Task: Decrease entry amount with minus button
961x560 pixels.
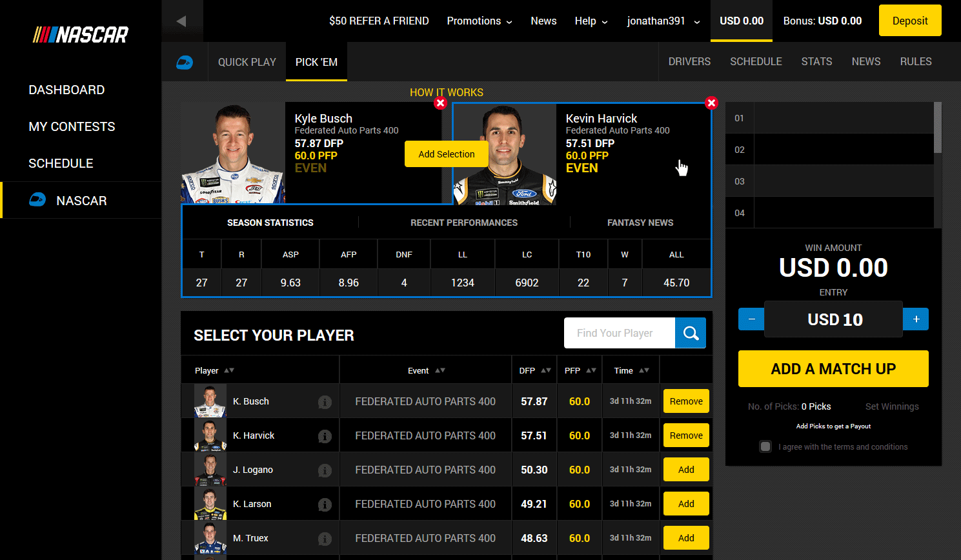Action: tap(751, 319)
